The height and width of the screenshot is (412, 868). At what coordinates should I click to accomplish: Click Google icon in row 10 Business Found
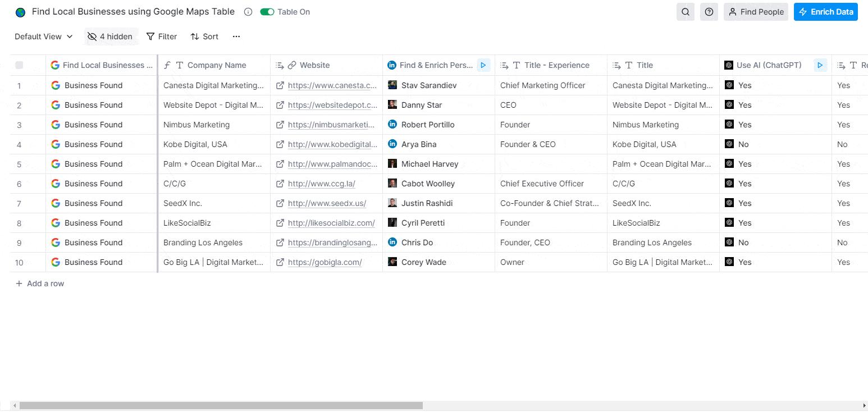point(56,262)
